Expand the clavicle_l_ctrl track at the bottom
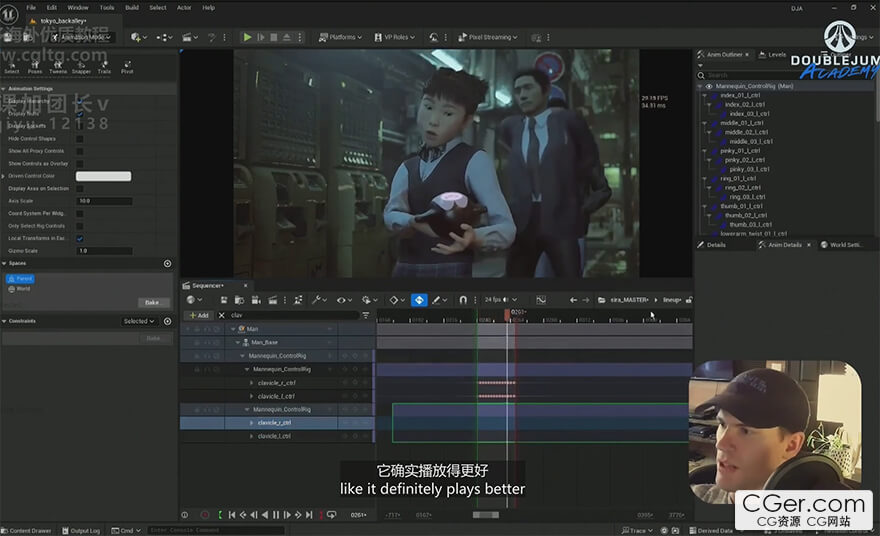 251,436
